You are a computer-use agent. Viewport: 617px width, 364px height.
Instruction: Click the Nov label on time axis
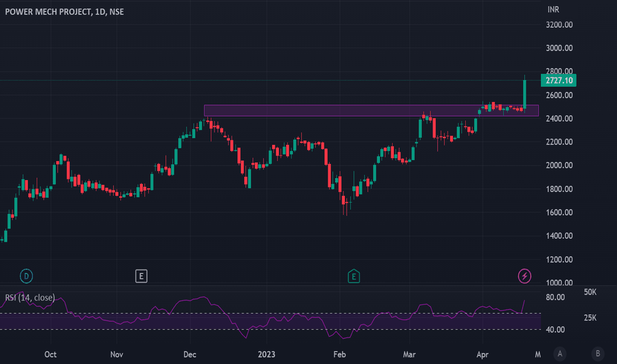(117, 355)
